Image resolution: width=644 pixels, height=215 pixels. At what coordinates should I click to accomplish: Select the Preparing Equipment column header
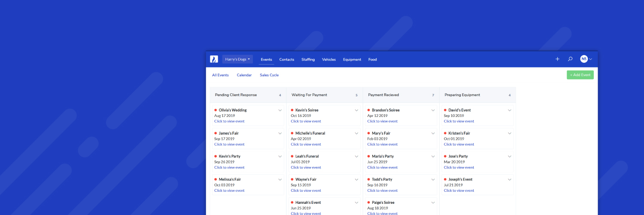(478, 95)
